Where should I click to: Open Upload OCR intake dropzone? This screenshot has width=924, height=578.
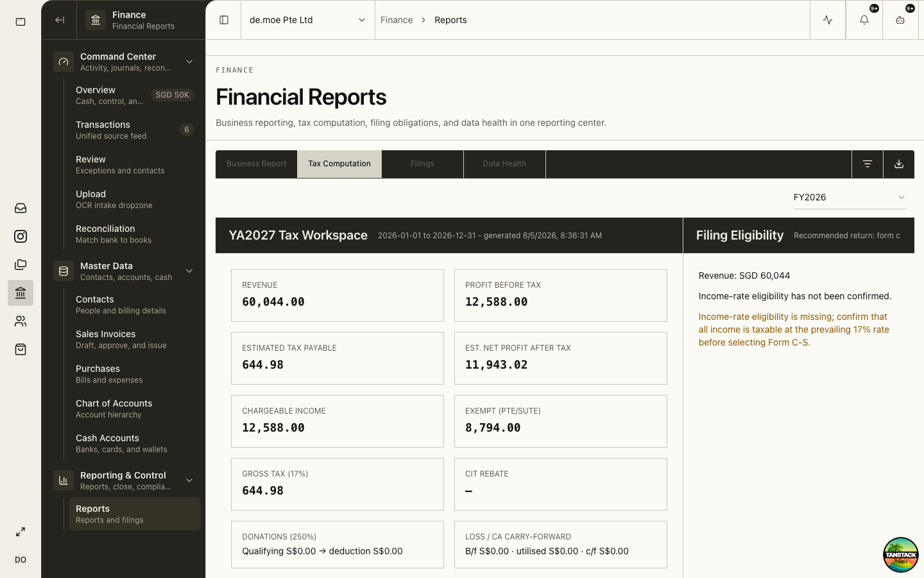point(135,199)
